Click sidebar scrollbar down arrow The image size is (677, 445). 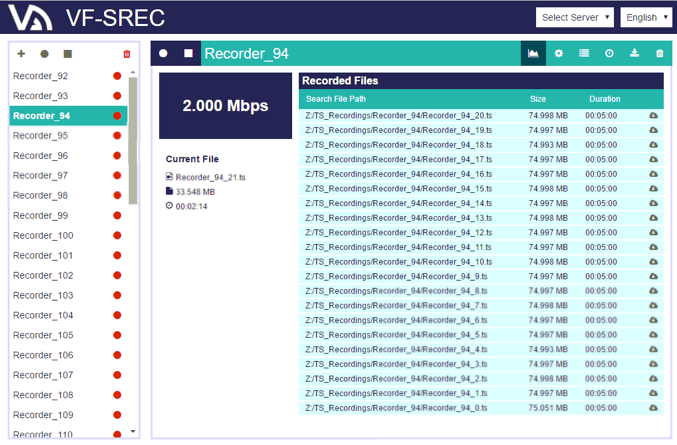coord(133,431)
